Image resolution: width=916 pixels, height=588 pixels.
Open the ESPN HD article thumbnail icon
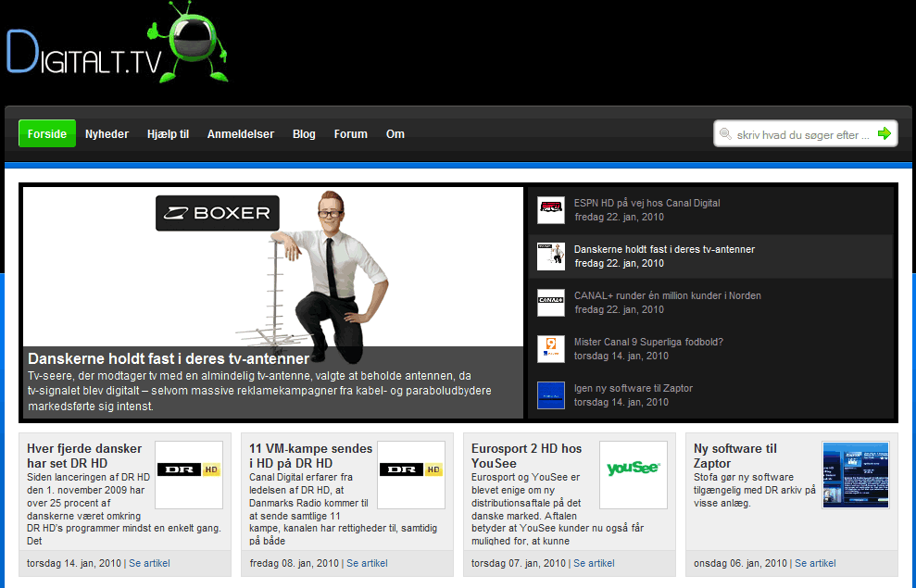pyautogui.click(x=551, y=210)
